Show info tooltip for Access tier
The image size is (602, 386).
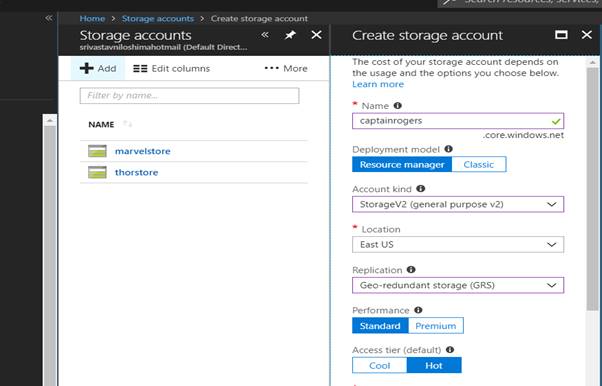click(450, 350)
